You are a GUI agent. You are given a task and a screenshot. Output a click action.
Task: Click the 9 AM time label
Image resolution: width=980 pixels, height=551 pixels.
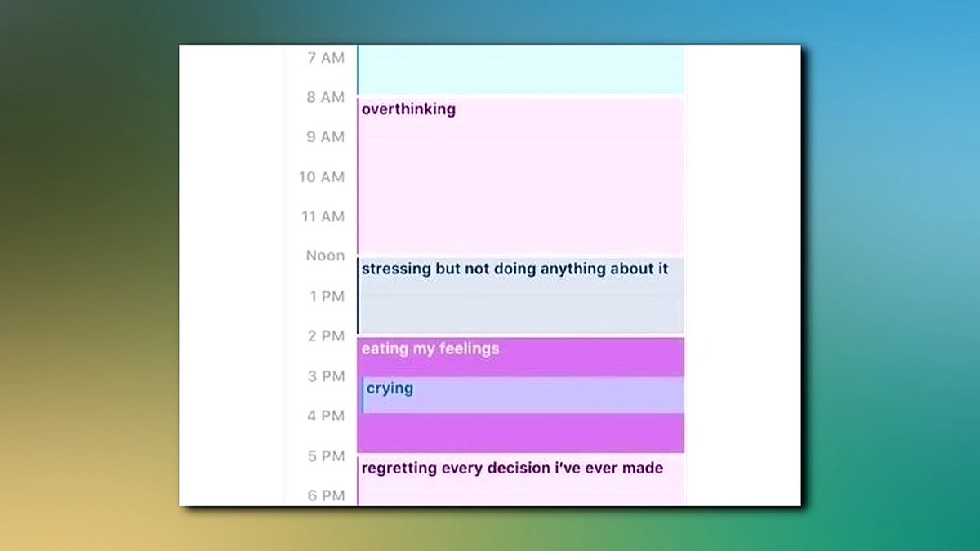(326, 137)
